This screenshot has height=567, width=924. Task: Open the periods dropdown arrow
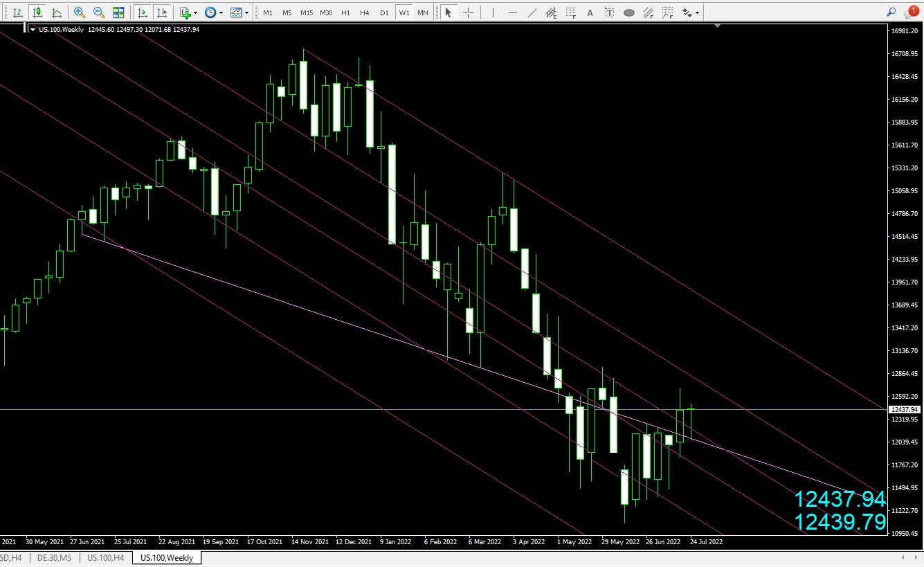click(221, 12)
